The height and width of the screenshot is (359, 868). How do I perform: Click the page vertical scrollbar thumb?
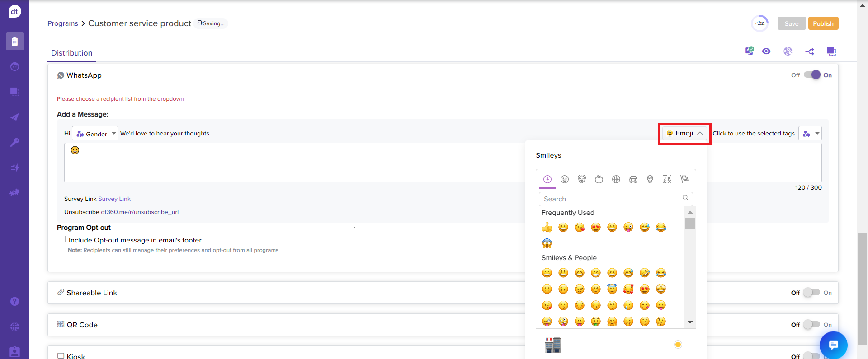pyautogui.click(x=862, y=289)
